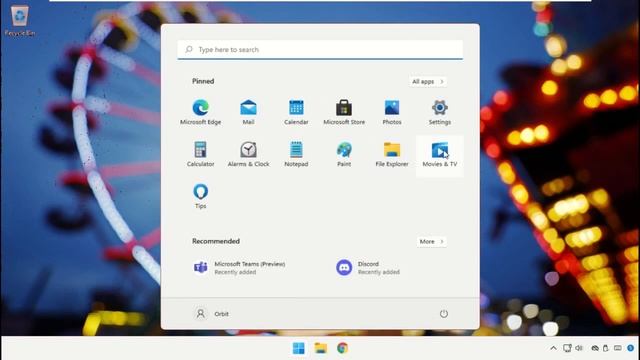Screen dimensions: 640x360
Task: Launch Notepad
Action: [x=296, y=154]
